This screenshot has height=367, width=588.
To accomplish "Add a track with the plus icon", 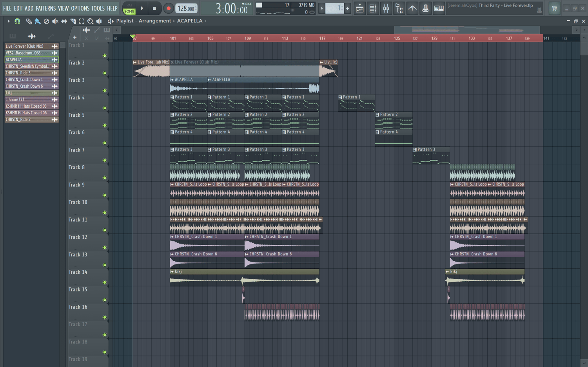I will (74, 38).
